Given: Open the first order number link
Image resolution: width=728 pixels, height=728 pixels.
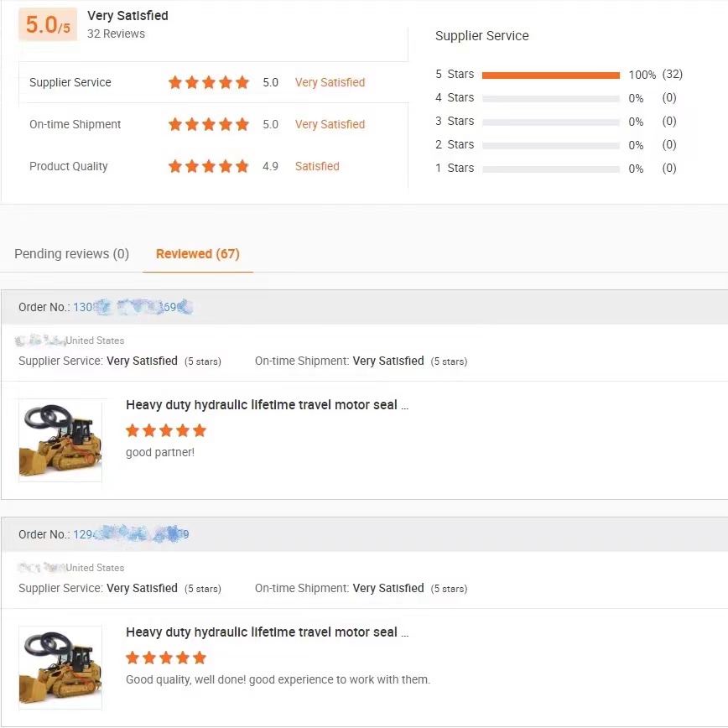Looking at the screenshot, I should click(x=133, y=307).
